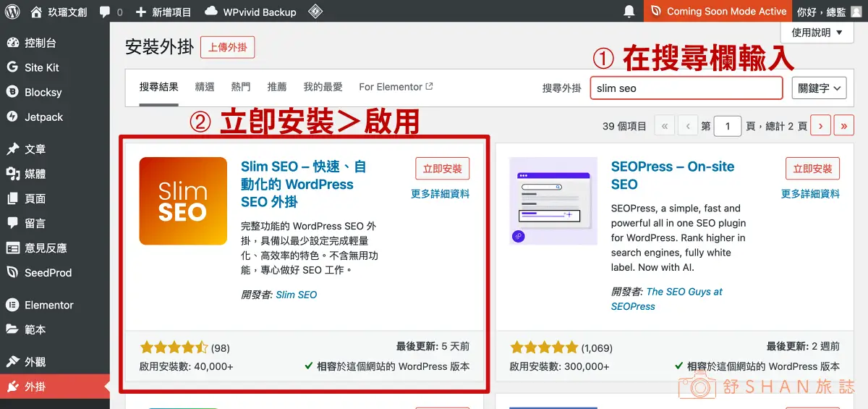Open the Slim SEO plugin title link
Viewport: 868px width, 409px height.
(304, 184)
